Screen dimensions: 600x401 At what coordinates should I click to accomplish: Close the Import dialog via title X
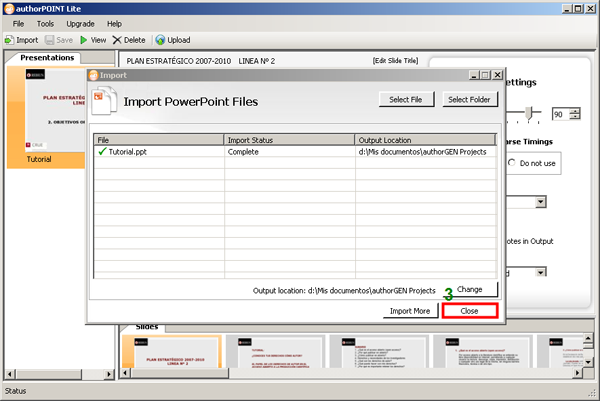click(497, 75)
